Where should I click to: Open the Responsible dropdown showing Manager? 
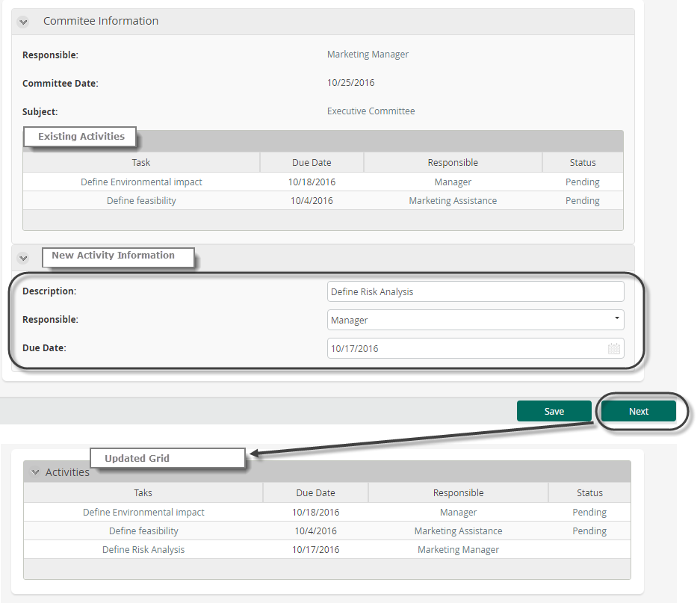pyautogui.click(x=475, y=320)
